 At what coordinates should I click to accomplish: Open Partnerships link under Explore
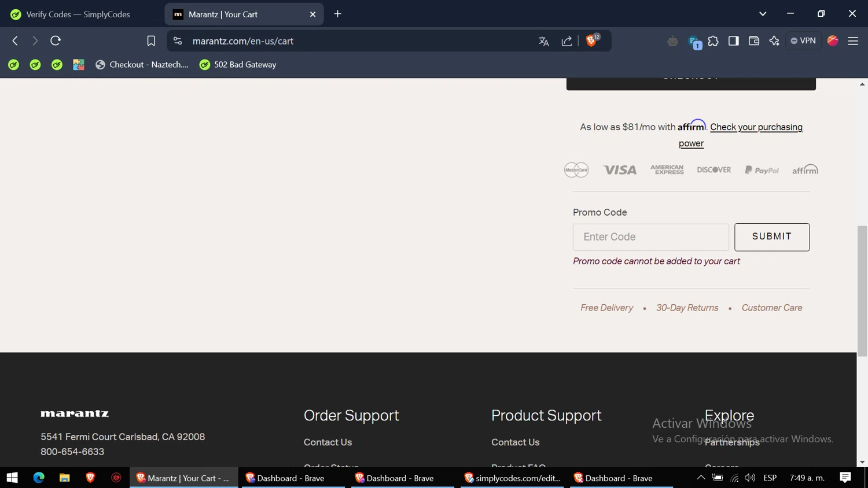click(732, 442)
